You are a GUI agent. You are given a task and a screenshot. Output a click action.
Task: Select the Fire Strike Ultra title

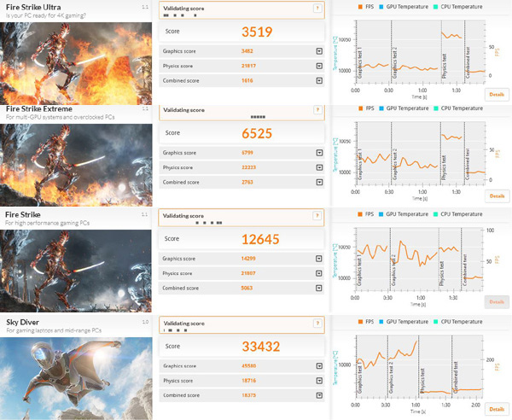[33, 7]
